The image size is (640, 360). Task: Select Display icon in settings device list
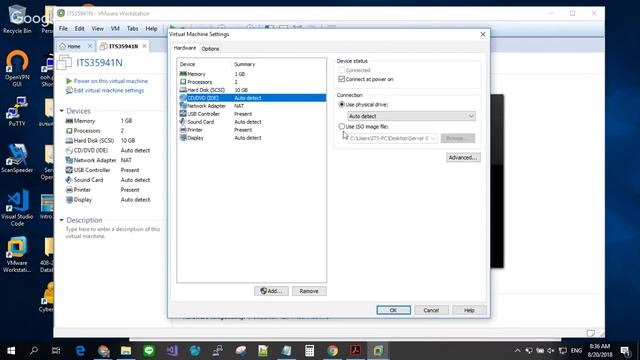pos(183,138)
